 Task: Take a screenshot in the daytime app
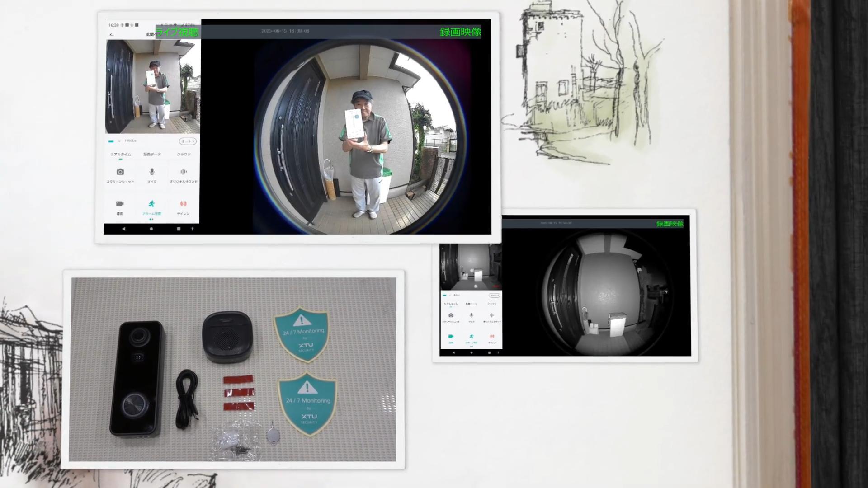pyautogui.click(x=120, y=175)
